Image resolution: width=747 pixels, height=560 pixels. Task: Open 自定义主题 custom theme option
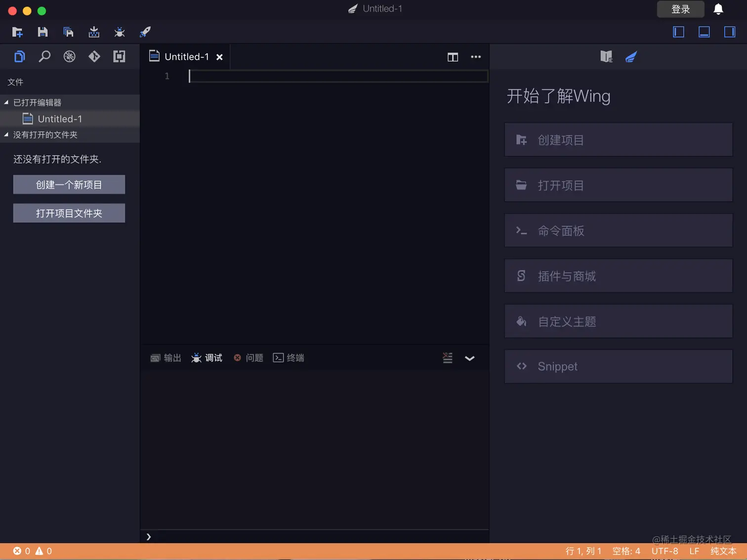tap(619, 321)
